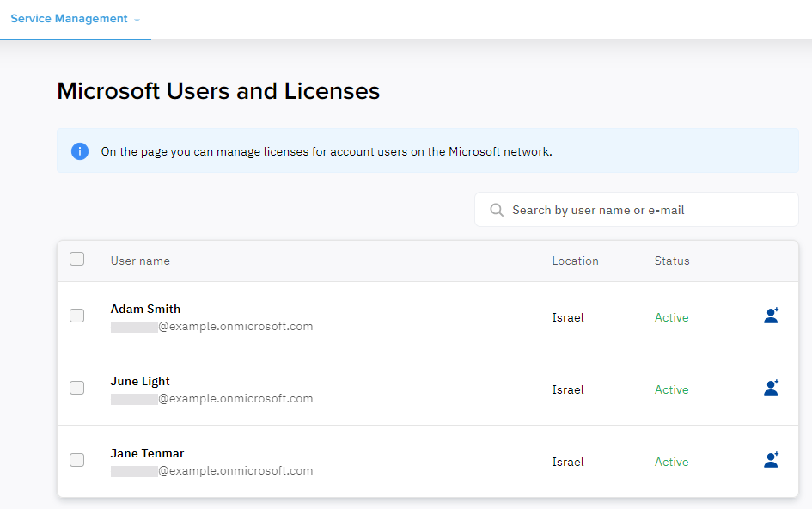Open the Service Management menu chevron
The image size is (812, 509).
[x=137, y=19]
